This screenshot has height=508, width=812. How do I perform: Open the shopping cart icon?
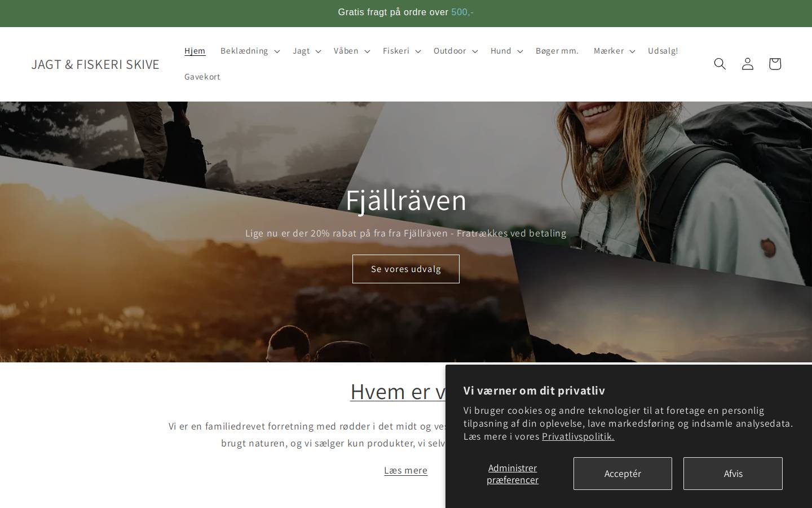(x=775, y=64)
